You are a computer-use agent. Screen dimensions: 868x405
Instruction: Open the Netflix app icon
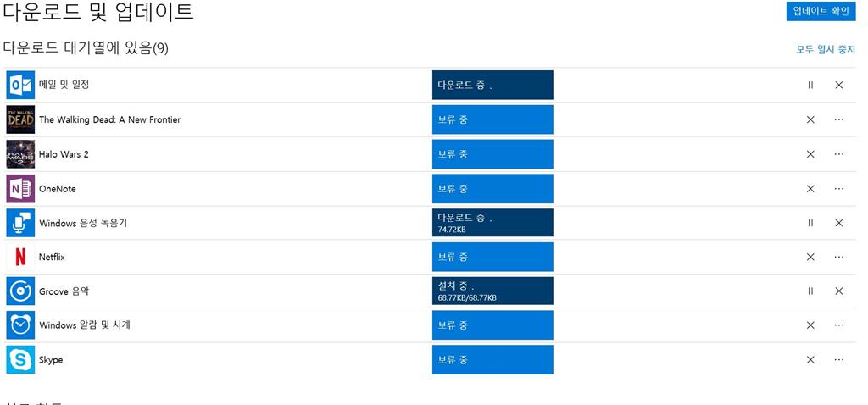pyautogui.click(x=20, y=258)
